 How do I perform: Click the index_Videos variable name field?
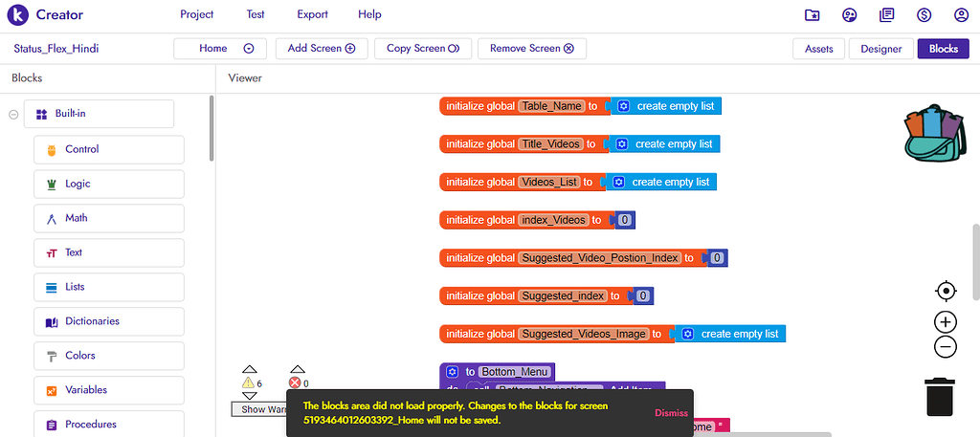[553, 220]
